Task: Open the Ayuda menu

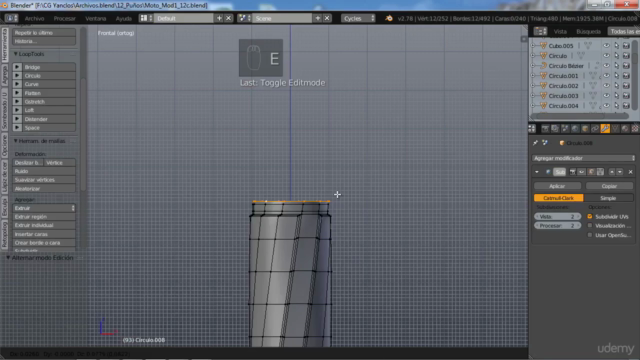Action: [x=123, y=18]
